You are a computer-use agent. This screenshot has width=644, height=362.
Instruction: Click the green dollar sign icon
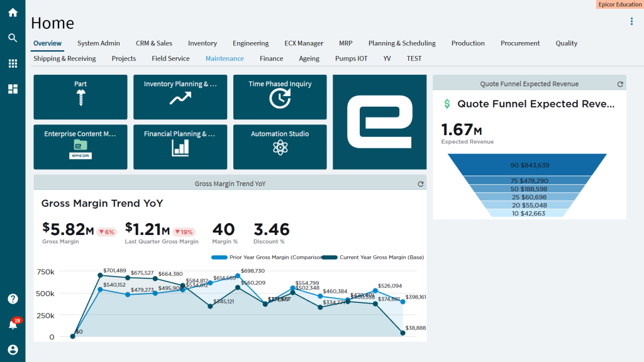click(x=447, y=104)
